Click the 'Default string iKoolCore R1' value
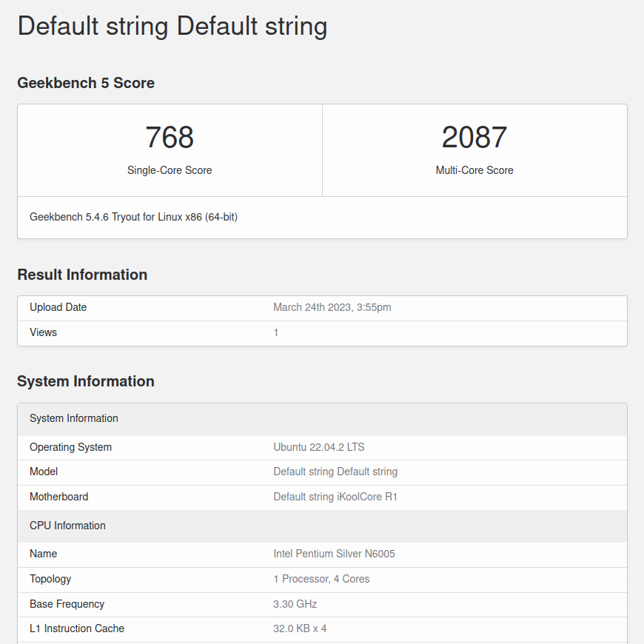The image size is (644, 644). 335,497
